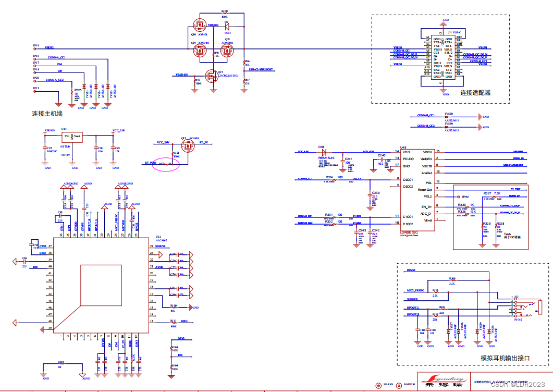Click the MCU_VDD net label
The image size is (553, 392).
point(368,151)
